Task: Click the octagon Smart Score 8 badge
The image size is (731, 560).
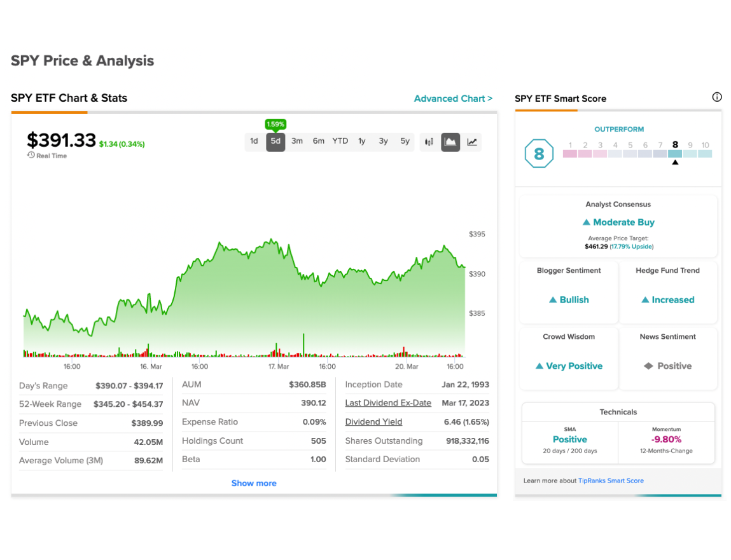Action: pos(539,154)
